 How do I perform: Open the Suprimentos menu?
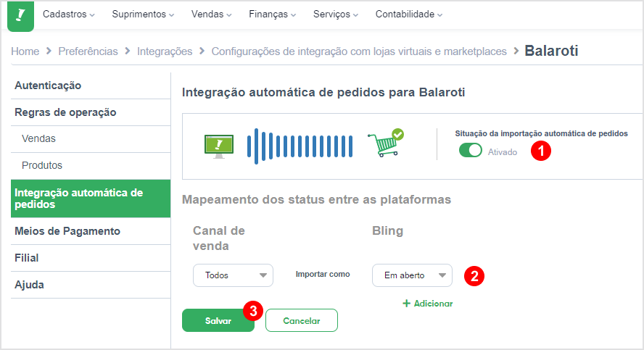(143, 14)
